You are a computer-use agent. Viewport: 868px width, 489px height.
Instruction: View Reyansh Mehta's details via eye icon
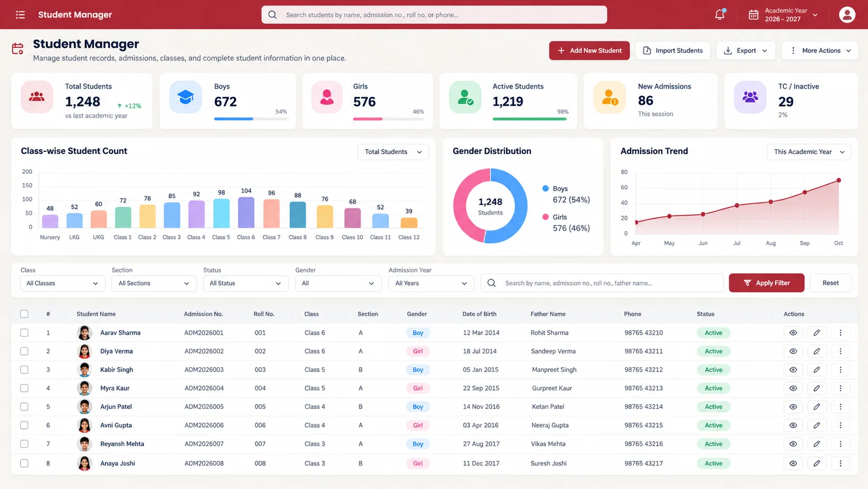point(793,444)
